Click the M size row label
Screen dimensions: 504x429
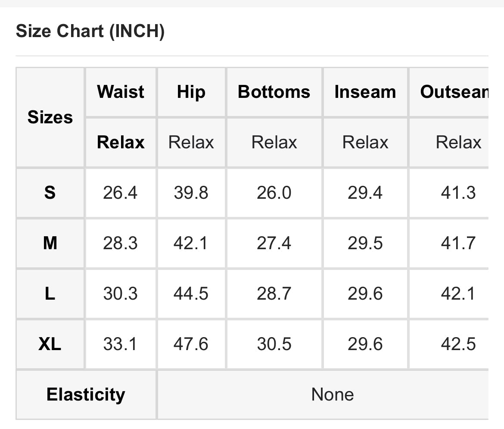50,244
